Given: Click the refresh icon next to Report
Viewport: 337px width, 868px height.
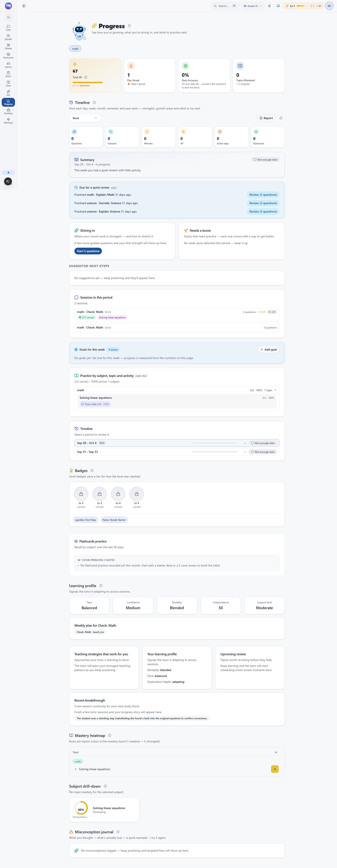Looking at the screenshot, I should pos(281,118).
